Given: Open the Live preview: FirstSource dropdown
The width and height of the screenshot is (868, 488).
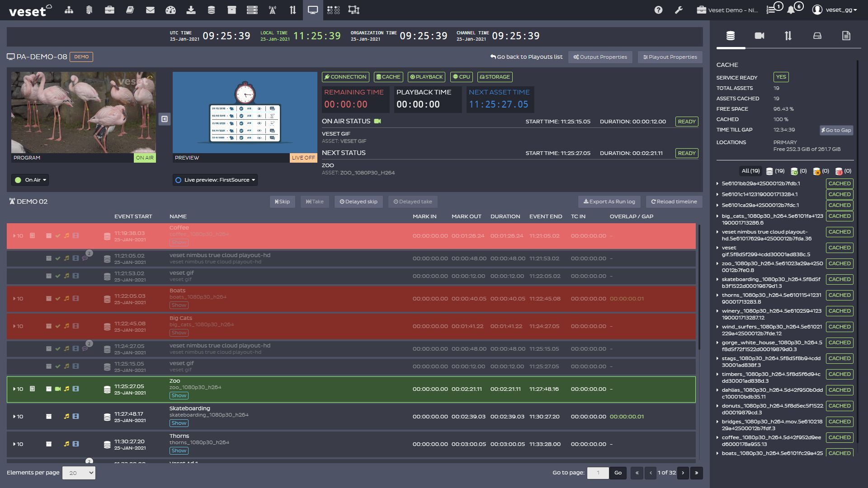Looking at the screenshot, I should (215, 180).
